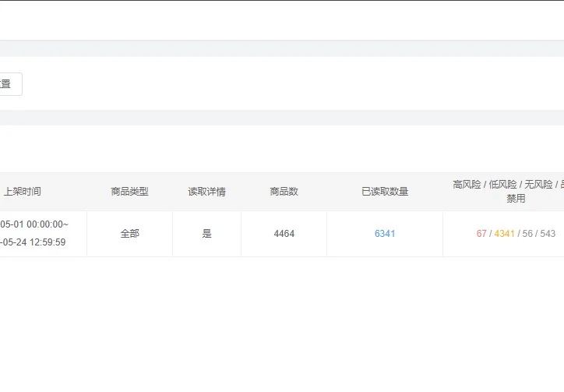Click the 读取详情 column header

[x=206, y=192]
